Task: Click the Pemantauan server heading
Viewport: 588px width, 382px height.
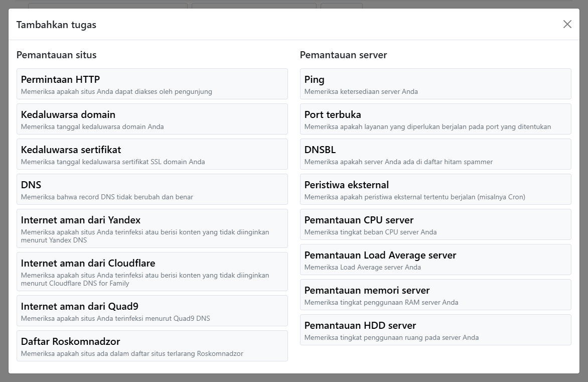Action: [343, 55]
